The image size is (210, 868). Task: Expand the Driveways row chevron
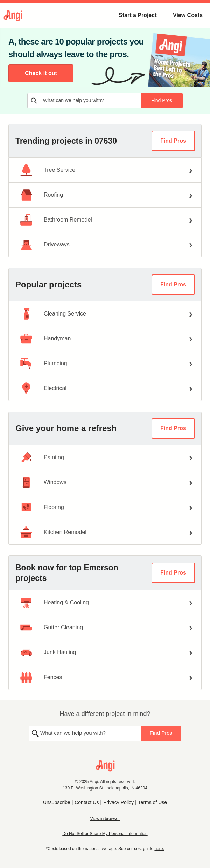point(191,245)
